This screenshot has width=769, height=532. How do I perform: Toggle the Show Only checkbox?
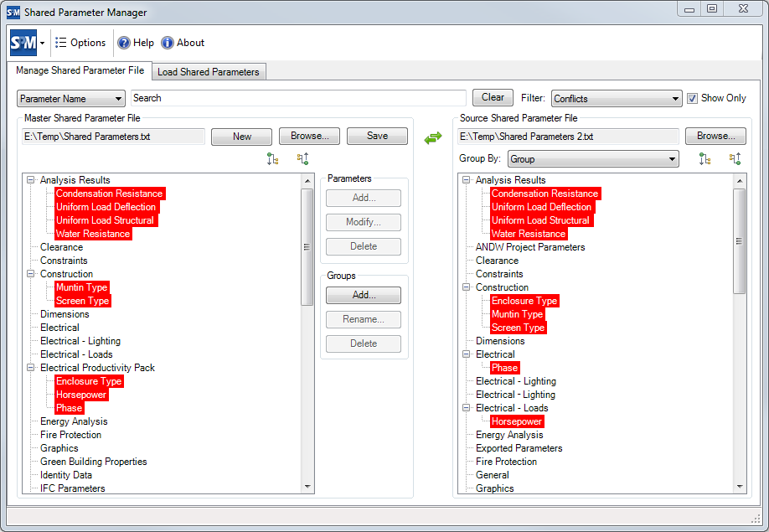click(692, 99)
